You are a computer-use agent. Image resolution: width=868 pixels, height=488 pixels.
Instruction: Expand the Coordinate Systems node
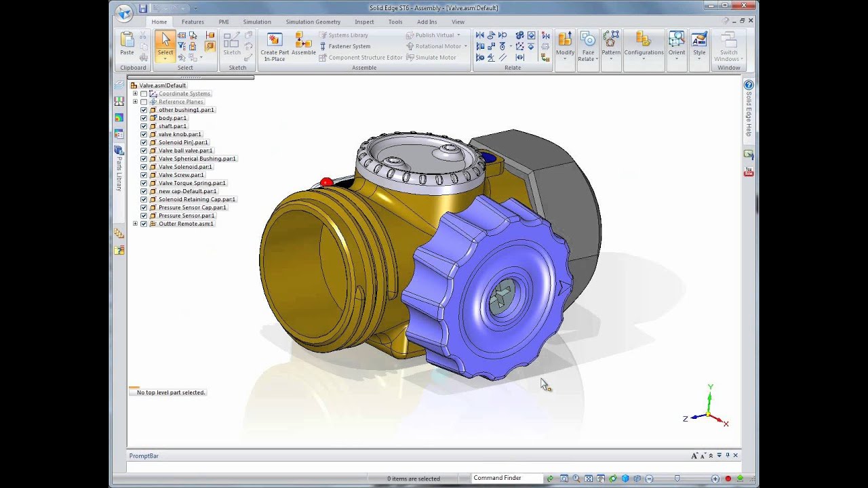click(x=135, y=94)
